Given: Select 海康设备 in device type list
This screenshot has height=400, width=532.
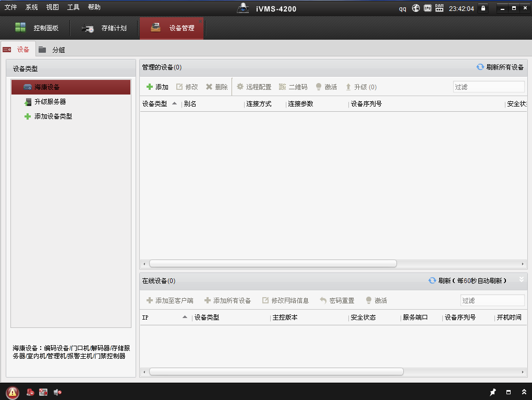Looking at the screenshot, I should [x=71, y=87].
